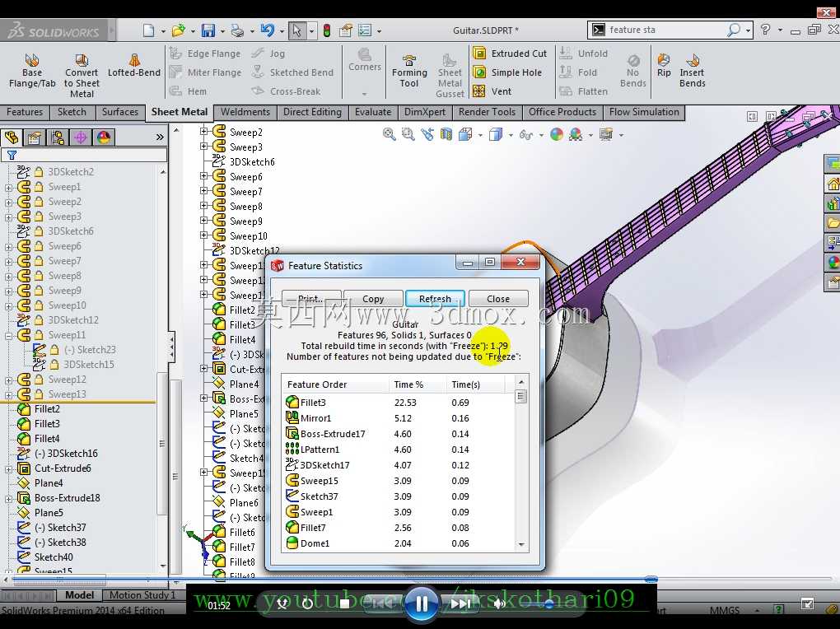Click the Base Flange/Tab tool
Image resolution: width=840 pixels, height=629 pixels.
click(32, 72)
